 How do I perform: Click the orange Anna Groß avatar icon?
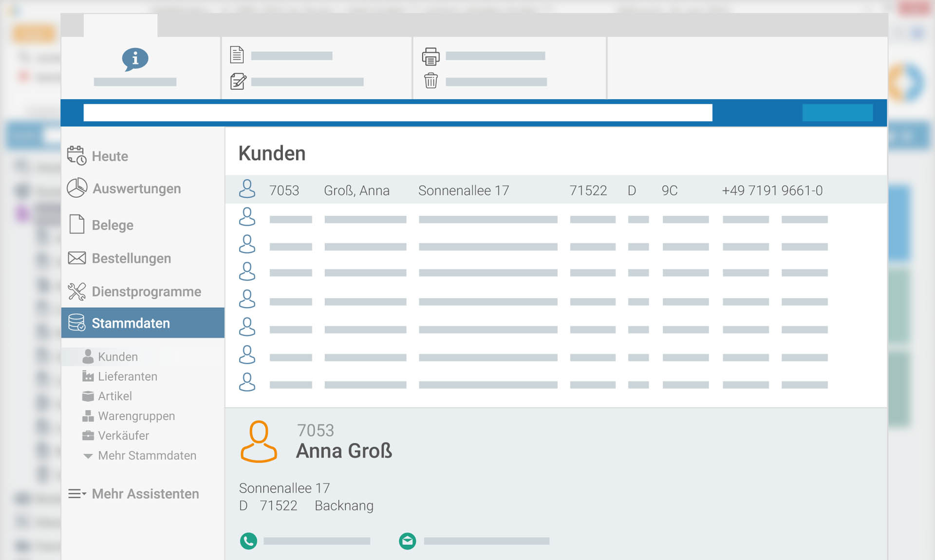[x=259, y=441]
